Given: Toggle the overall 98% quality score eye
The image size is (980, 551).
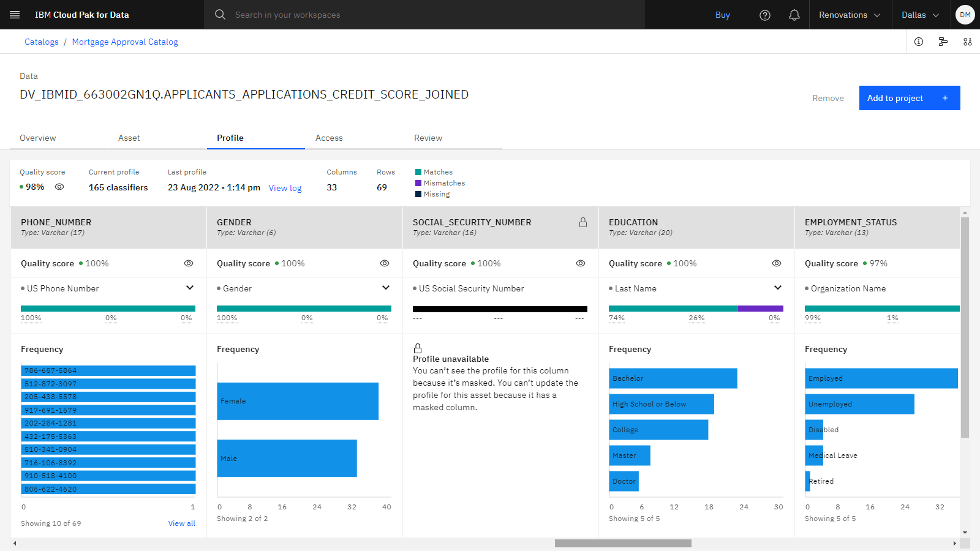Looking at the screenshot, I should coord(59,187).
